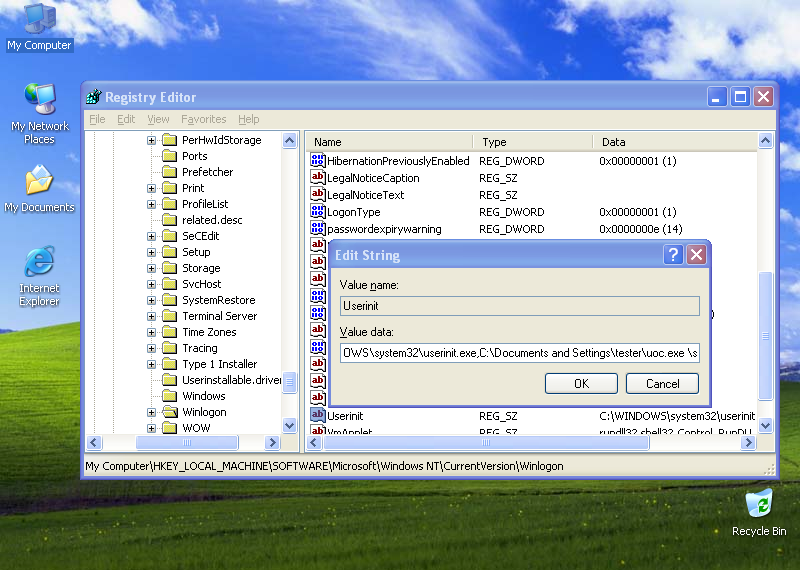Select the LogonType DWORD icon
The height and width of the screenshot is (570, 800).
(317, 211)
